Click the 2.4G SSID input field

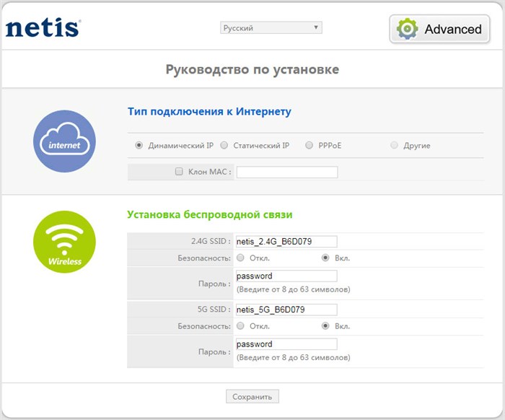point(286,241)
